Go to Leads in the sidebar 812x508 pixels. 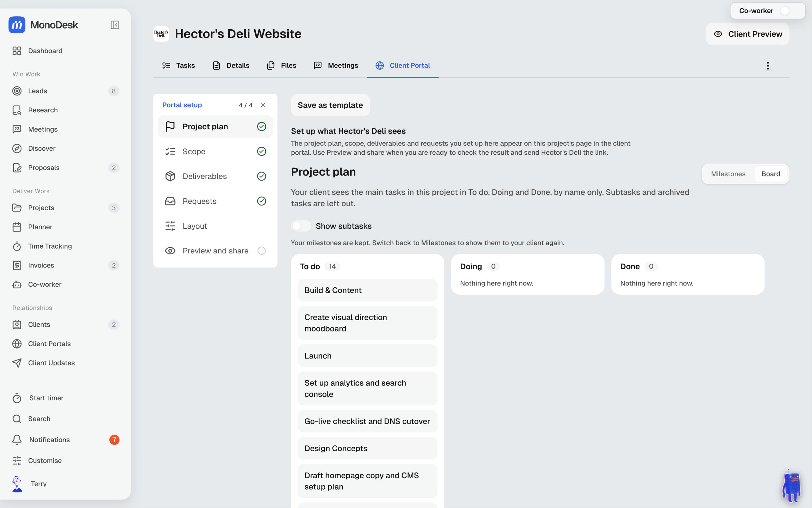pyautogui.click(x=65, y=91)
